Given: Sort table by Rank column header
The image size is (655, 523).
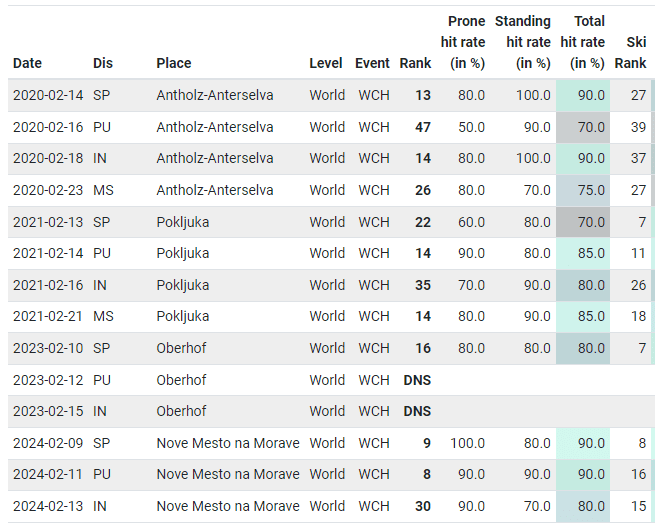Looking at the screenshot, I should 415,63.
